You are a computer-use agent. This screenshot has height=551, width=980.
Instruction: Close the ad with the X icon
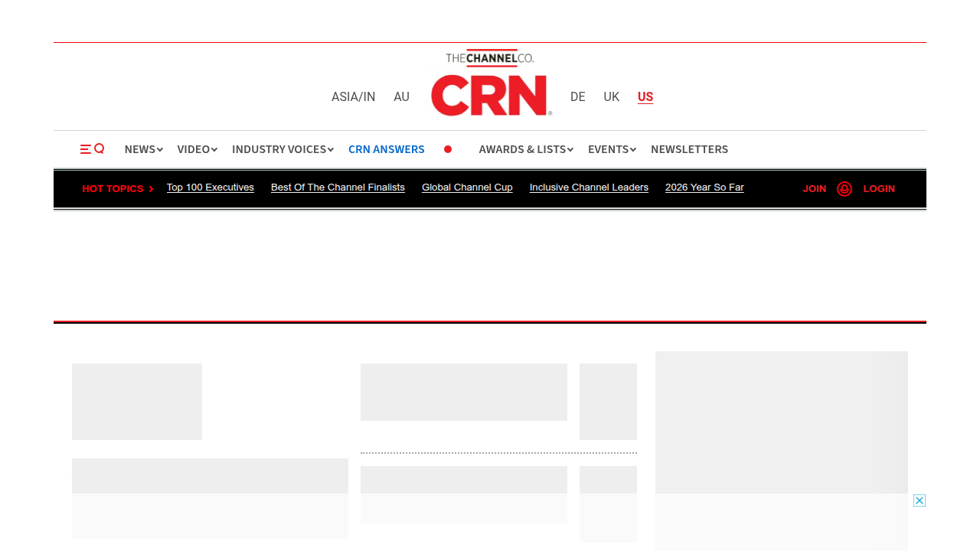pyautogui.click(x=920, y=500)
